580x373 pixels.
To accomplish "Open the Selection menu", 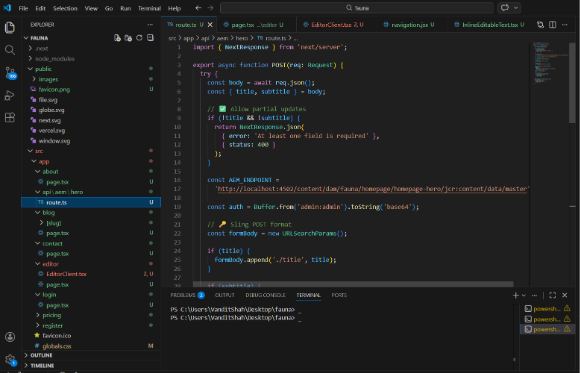I will [65, 8].
